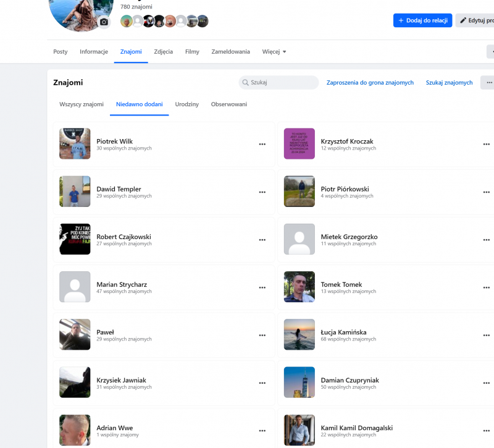494x448 pixels.
Task: Click the Dodaj do relacji button
Action: tap(422, 20)
